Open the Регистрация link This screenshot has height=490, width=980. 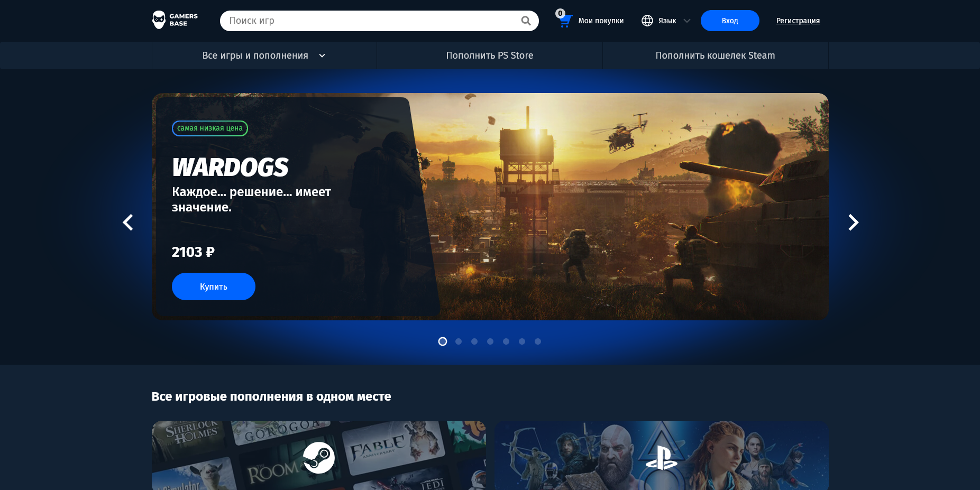[798, 21]
